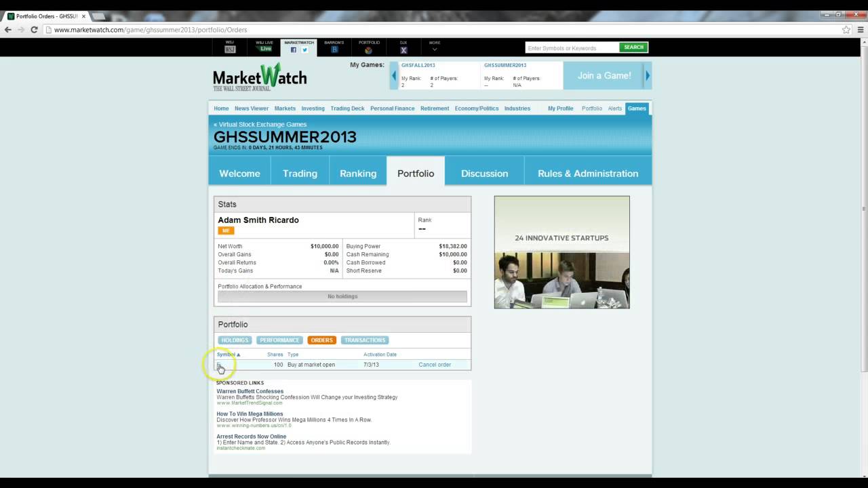Open the Barron's icon
The height and width of the screenshot is (488, 868).
334,49
